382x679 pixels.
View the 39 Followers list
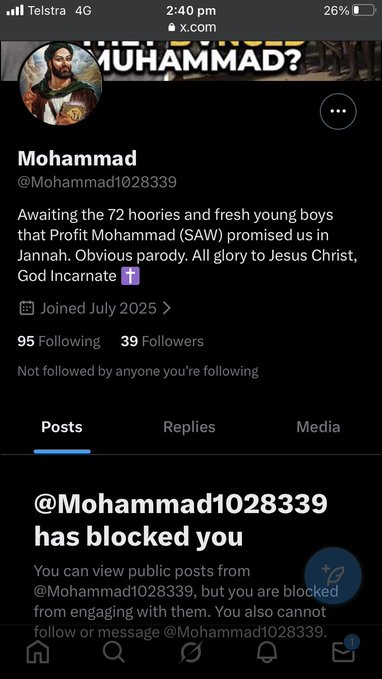click(x=162, y=341)
